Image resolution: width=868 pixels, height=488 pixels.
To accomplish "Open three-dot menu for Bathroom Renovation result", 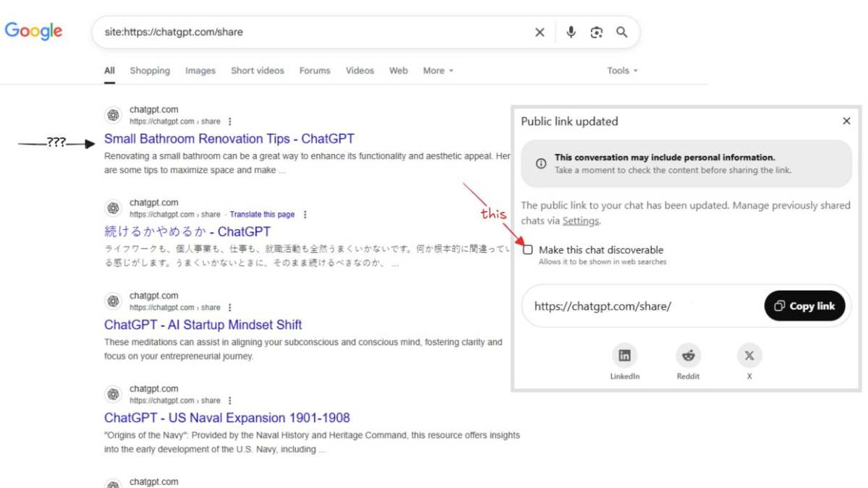I will click(230, 121).
